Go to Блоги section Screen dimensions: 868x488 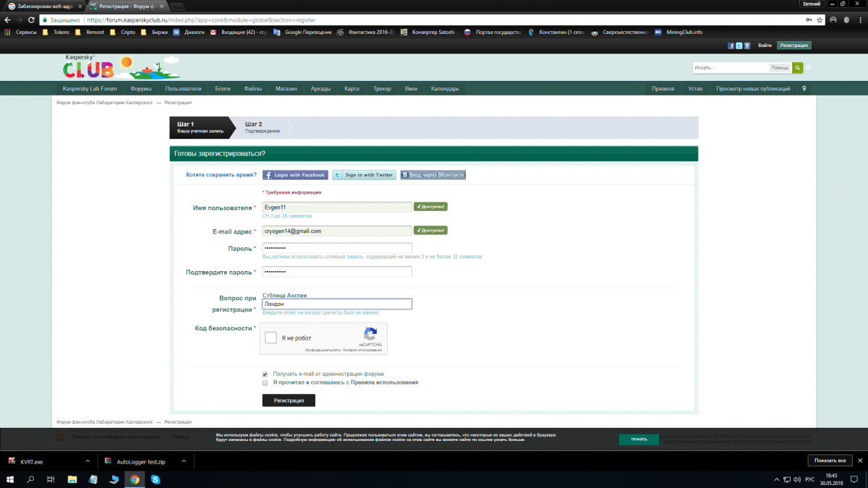tap(223, 89)
